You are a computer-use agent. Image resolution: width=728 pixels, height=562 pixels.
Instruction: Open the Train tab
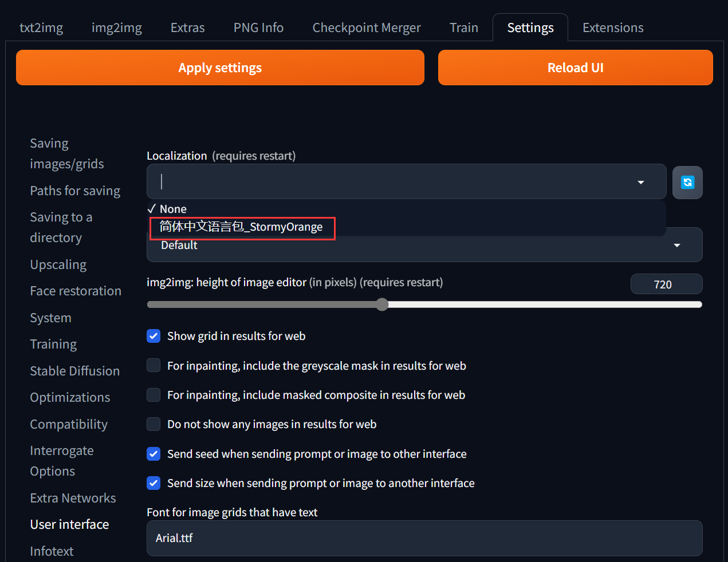[x=464, y=27]
